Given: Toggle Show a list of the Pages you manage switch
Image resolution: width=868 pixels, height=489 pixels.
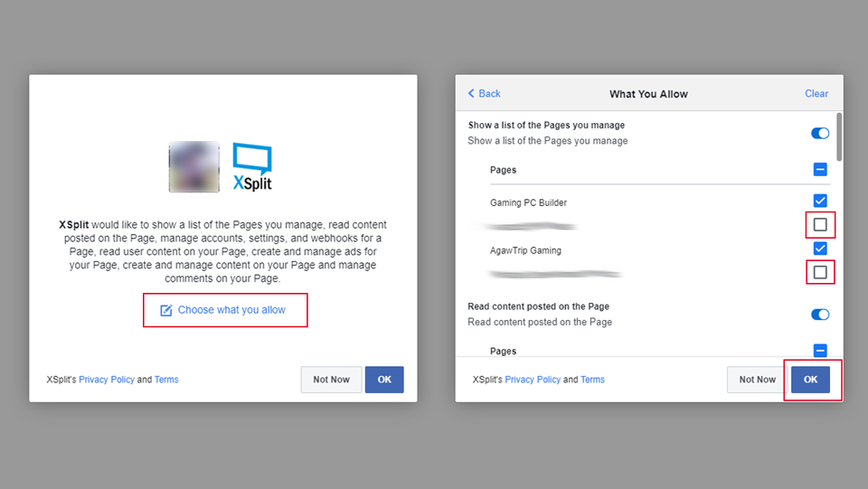Looking at the screenshot, I should 820,133.
